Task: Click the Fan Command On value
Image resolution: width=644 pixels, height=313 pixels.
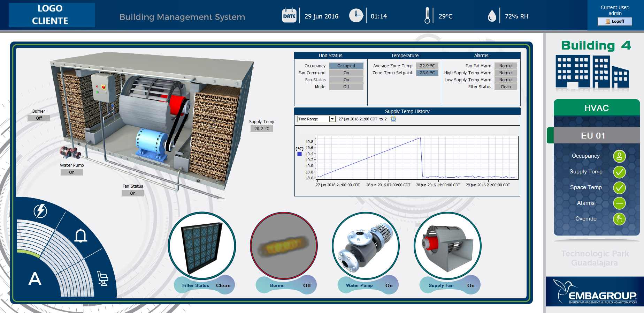Action: click(346, 73)
